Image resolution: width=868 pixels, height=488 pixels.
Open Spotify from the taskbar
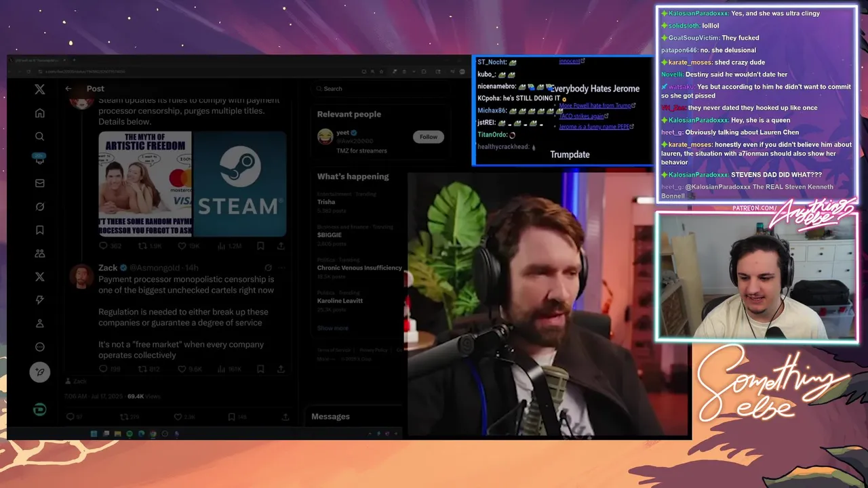point(130,434)
